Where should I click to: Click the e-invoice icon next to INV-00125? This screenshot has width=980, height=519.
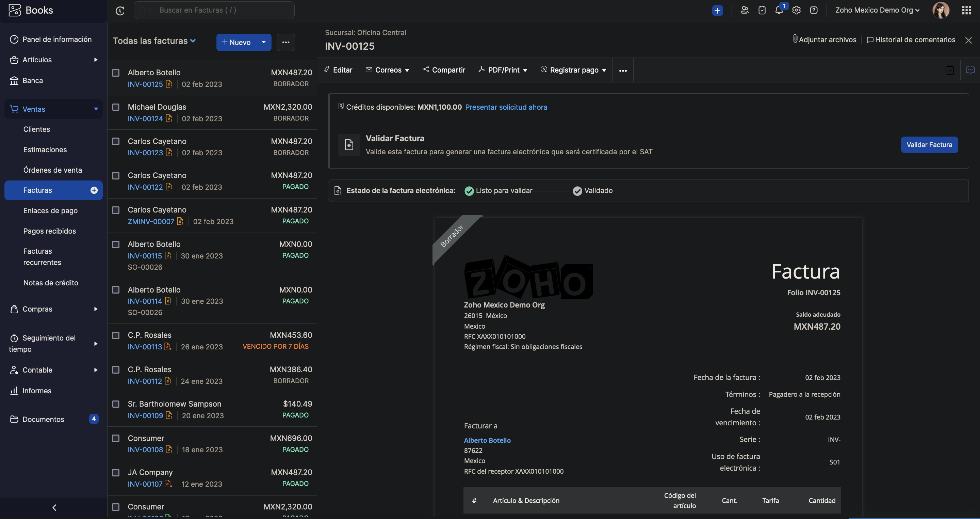click(x=169, y=84)
